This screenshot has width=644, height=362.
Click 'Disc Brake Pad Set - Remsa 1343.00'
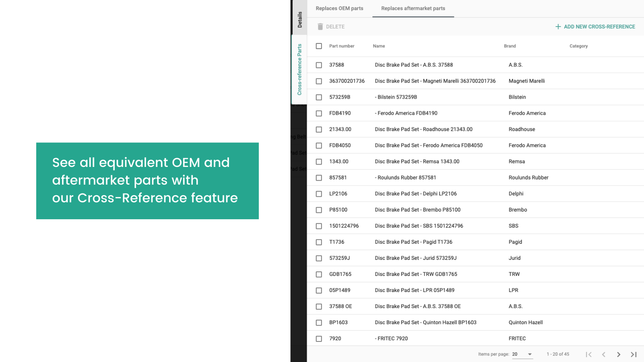[417, 161]
